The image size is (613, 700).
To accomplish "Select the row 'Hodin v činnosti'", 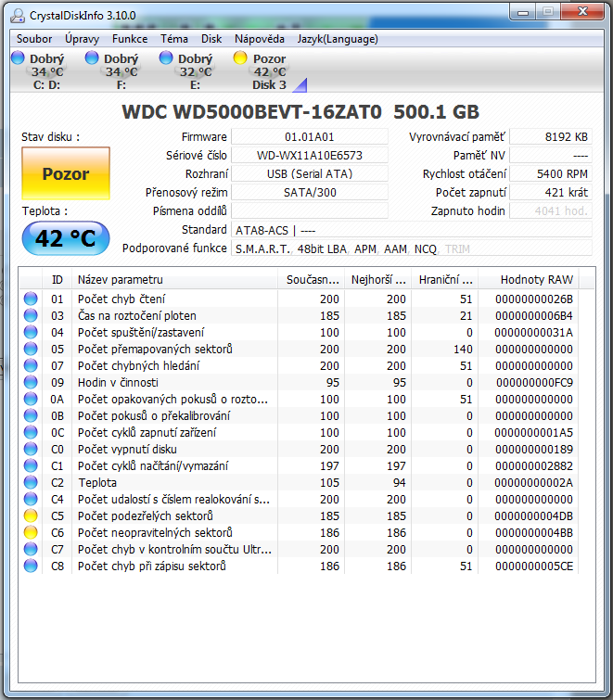I will (299, 382).
